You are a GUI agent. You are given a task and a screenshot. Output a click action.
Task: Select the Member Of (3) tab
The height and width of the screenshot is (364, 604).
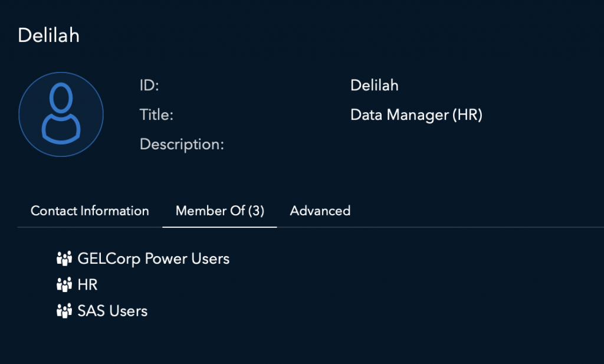[219, 211]
